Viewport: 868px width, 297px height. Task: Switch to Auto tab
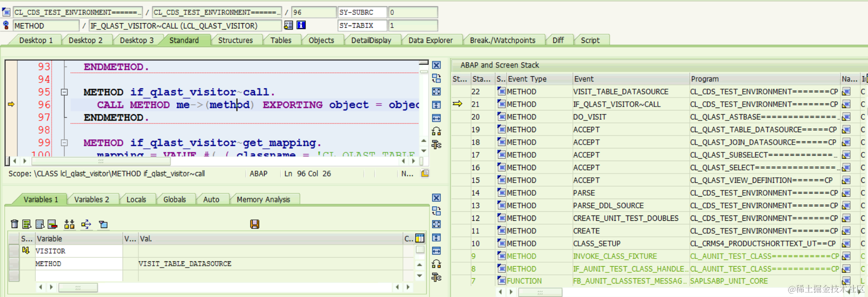[211, 199]
